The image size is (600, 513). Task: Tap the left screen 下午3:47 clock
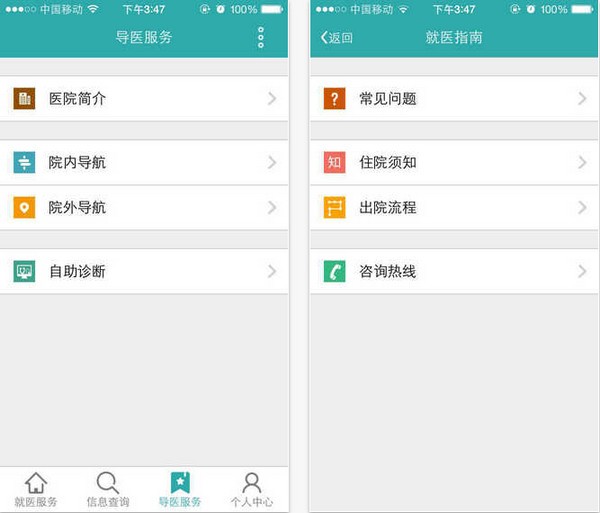pos(144,9)
